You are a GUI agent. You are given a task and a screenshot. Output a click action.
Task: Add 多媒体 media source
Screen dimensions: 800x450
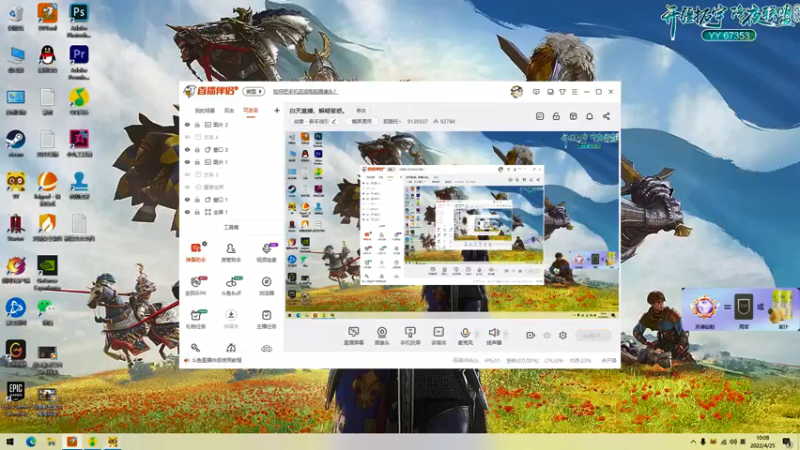click(x=439, y=336)
